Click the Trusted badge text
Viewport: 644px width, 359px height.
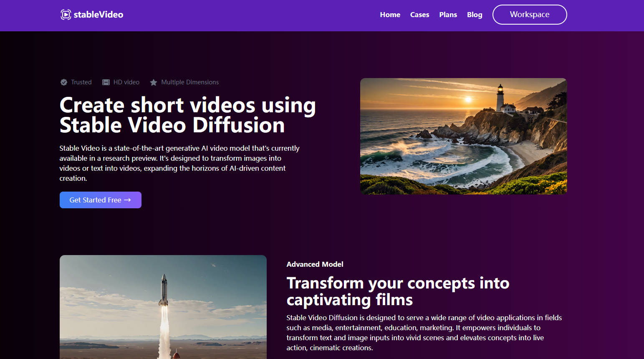[81, 82]
